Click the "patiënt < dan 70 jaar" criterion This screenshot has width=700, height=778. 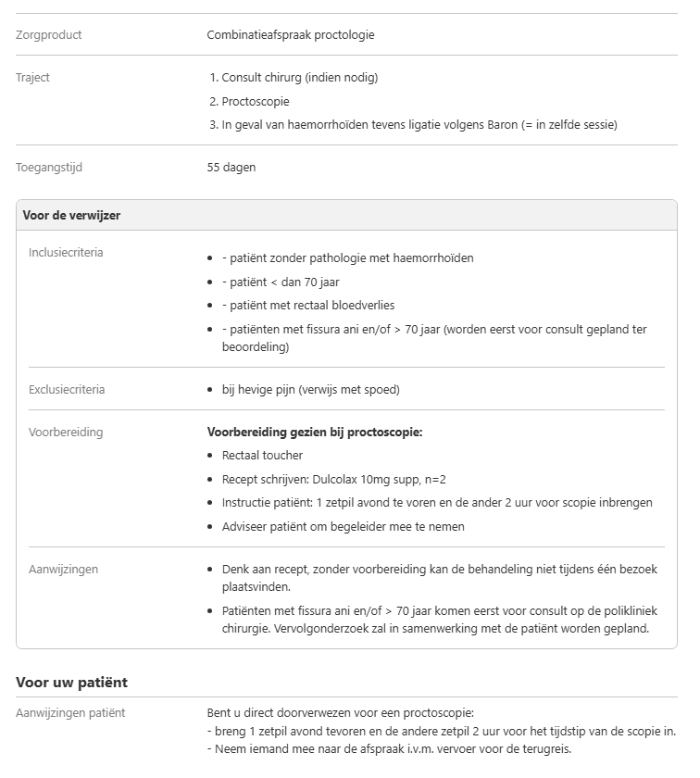pos(286,282)
